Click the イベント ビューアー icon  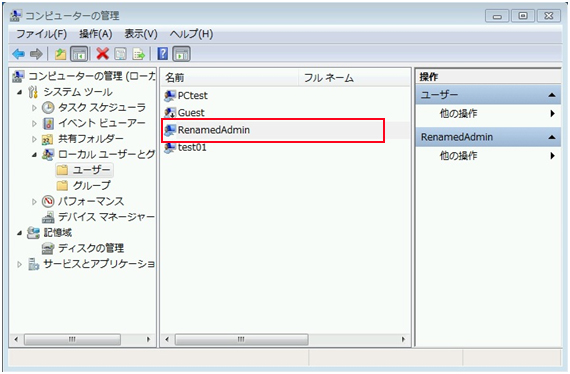(48, 123)
